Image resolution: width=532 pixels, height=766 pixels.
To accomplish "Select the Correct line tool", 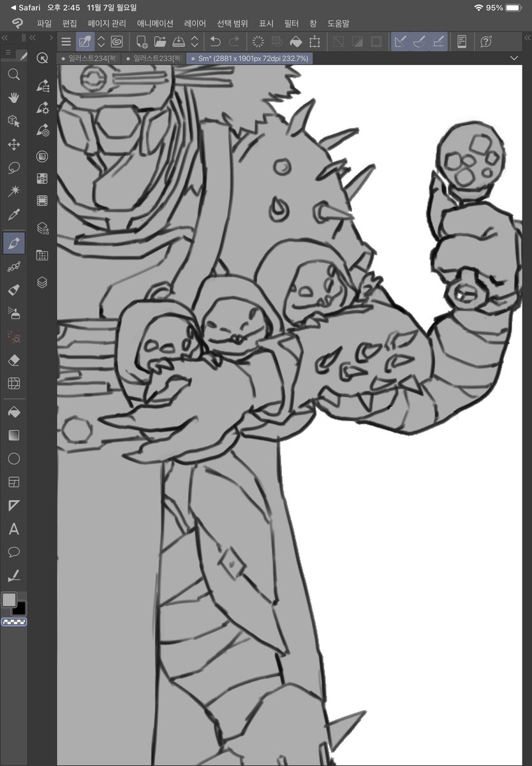I will [13, 576].
